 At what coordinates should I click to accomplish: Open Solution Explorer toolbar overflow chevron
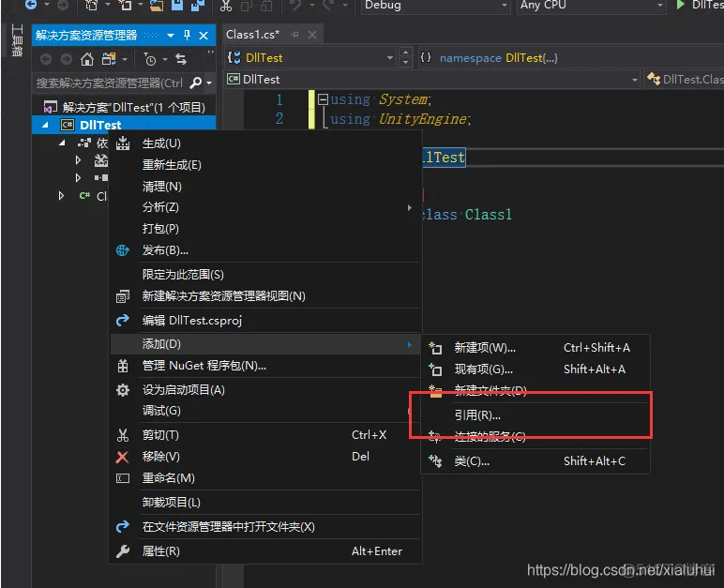(x=211, y=52)
